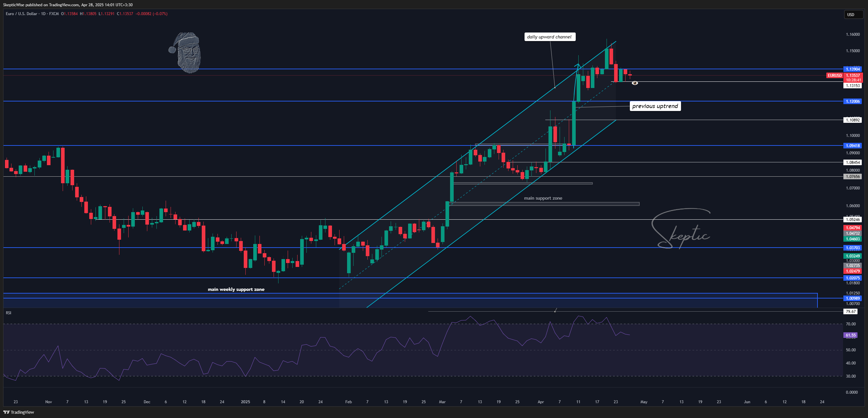Select the 1.09418 blue price label
The height and width of the screenshot is (418, 868).
(x=853, y=146)
